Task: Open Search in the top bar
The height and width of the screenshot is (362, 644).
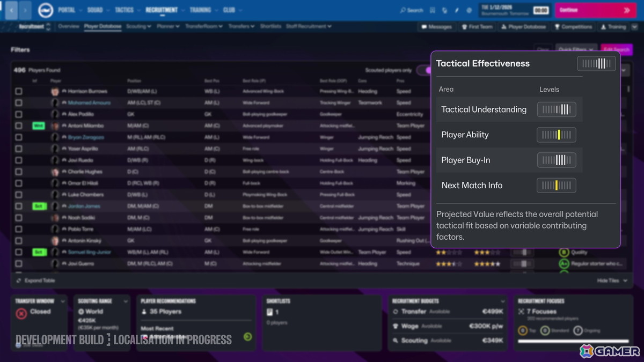Action: point(412,10)
